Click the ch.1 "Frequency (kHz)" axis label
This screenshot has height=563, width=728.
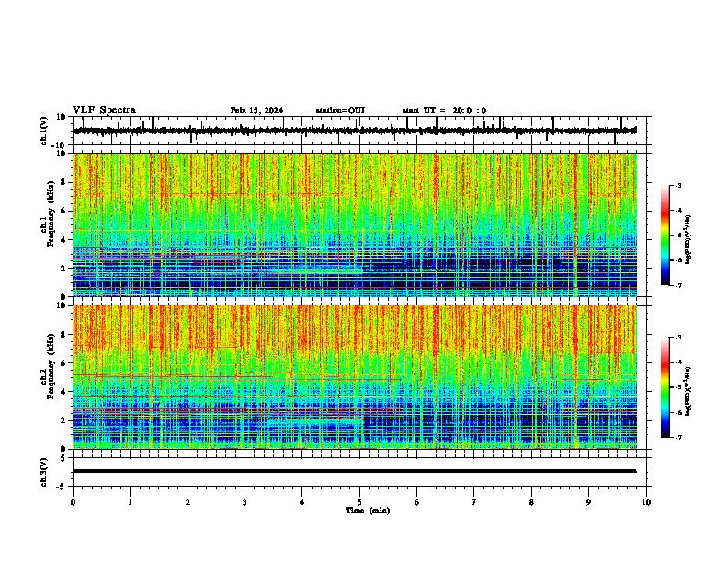[51, 214]
